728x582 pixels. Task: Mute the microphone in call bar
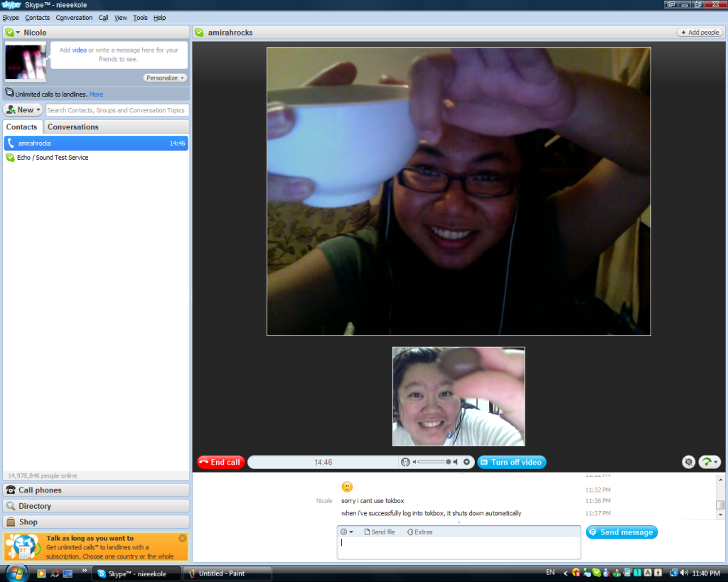(405, 462)
